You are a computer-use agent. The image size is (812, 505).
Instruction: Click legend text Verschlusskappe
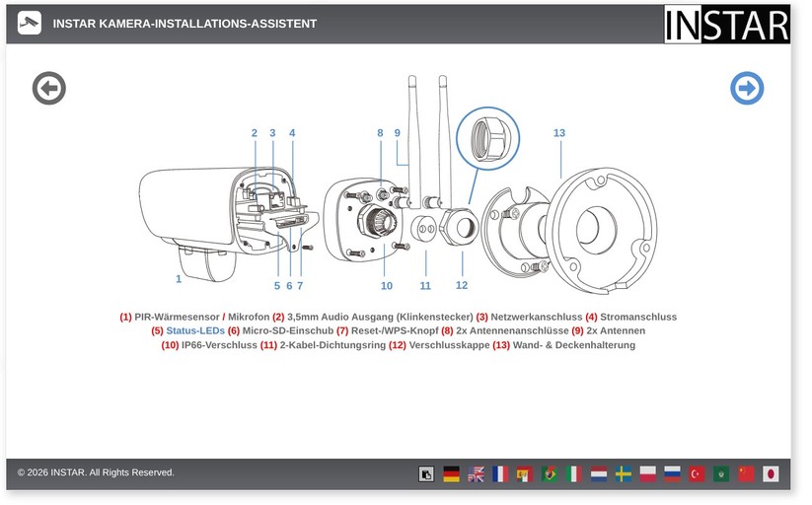click(449, 345)
